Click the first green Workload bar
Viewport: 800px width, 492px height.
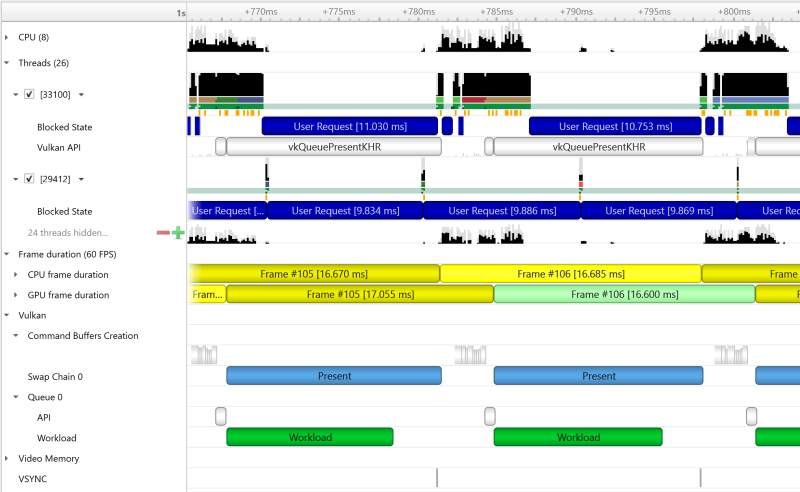point(309,437)
